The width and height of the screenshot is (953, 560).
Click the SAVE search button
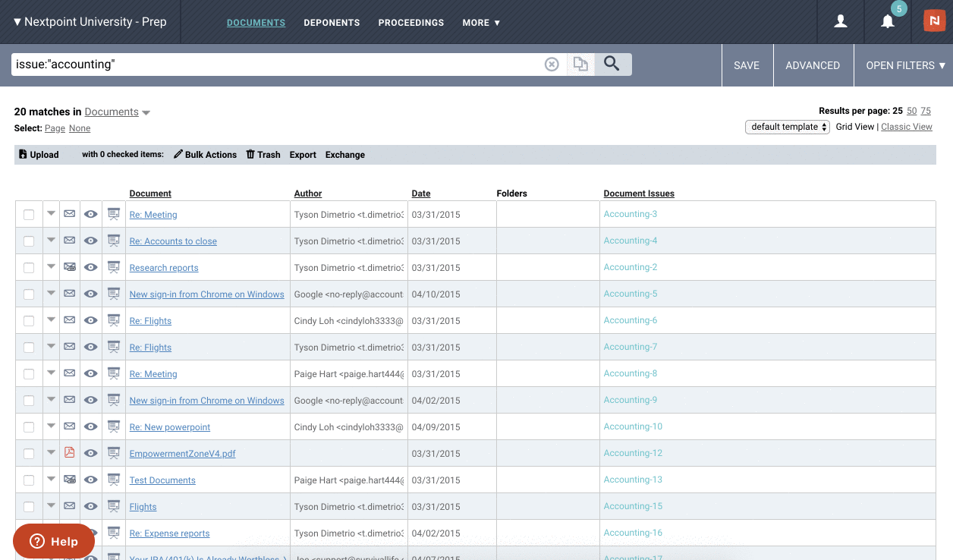click(x=747, y=65)
